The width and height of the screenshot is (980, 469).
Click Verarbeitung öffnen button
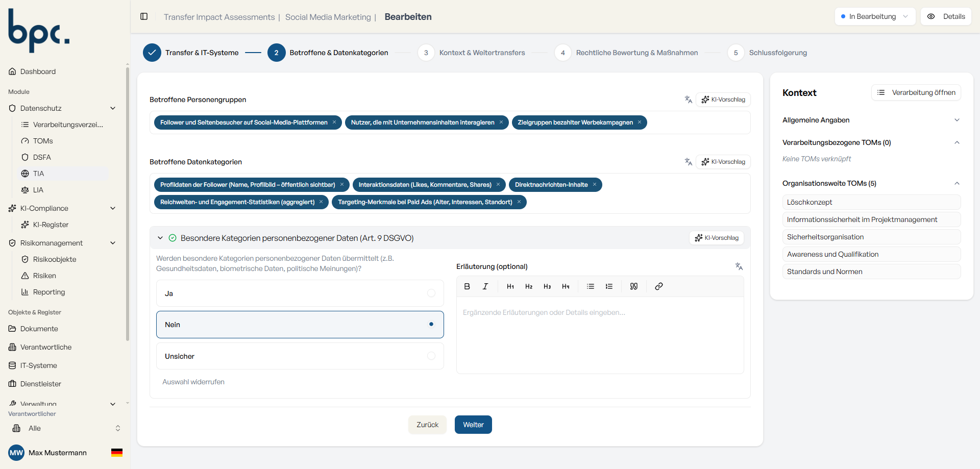click(x=916, y=92)
